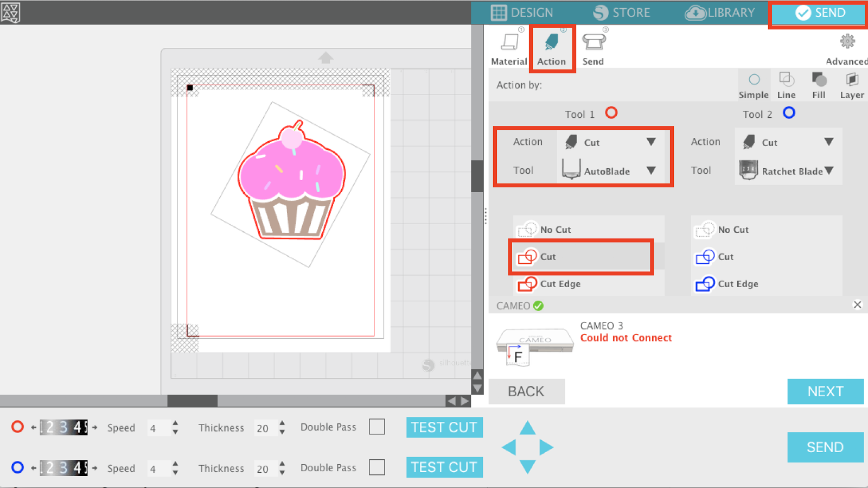The width and height of the screenshot is (868, 488).
Task: Open Advanced gear settings
Action: point(847,41)
